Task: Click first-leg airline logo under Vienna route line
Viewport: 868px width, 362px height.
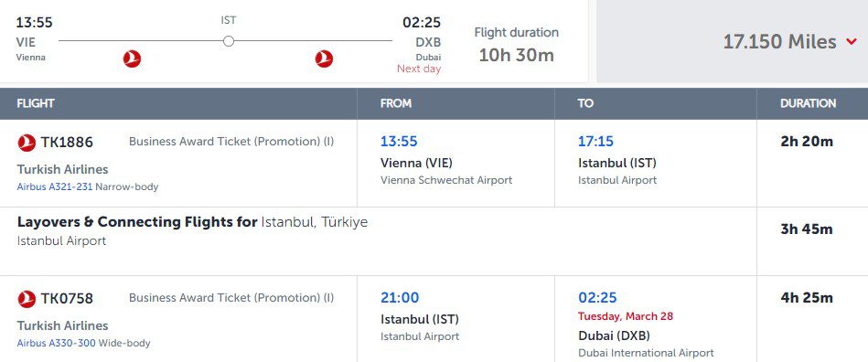Action: [132, 59]
